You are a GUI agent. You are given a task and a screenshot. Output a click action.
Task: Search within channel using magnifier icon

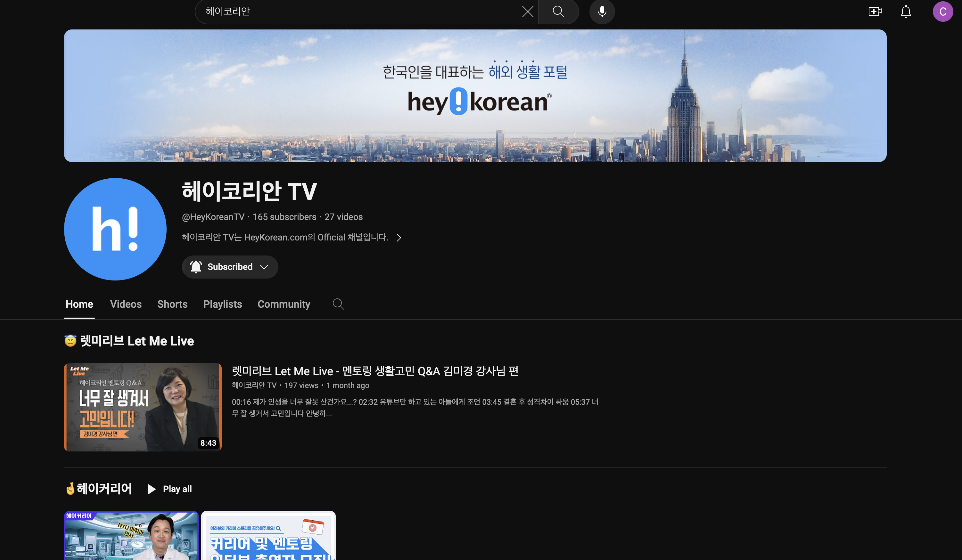click(338, 304)
